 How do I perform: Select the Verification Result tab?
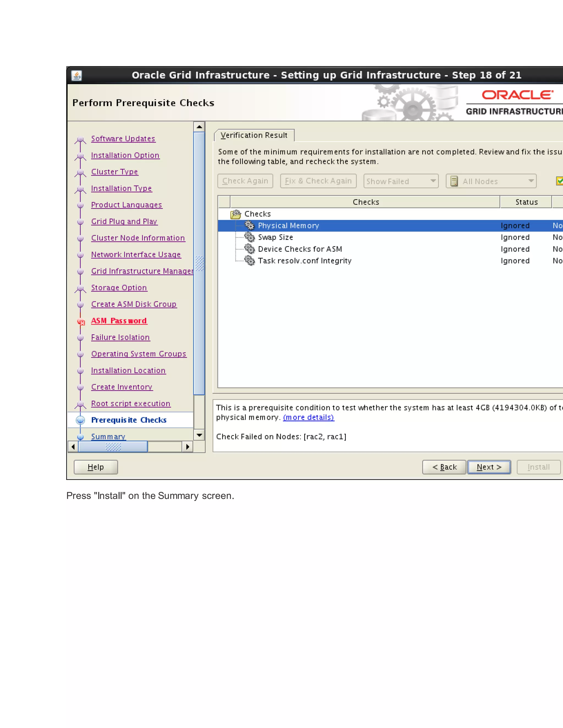coord(254,135)
